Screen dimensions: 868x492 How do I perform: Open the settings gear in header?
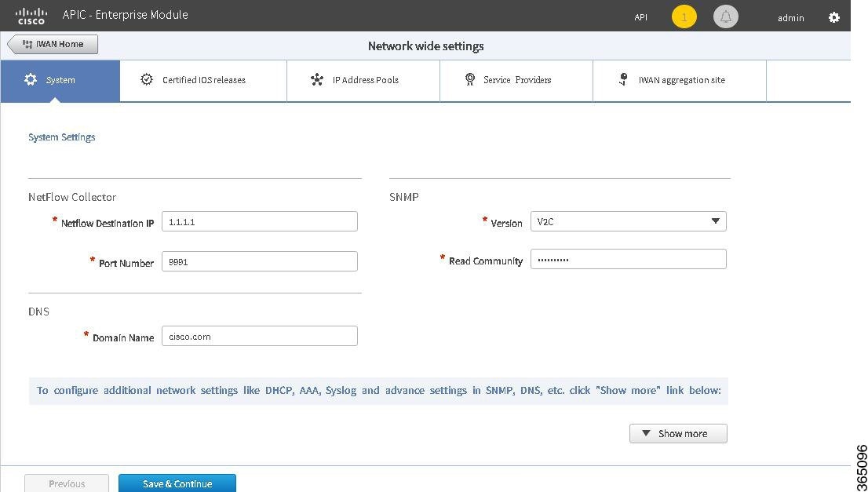pos(833,18)
